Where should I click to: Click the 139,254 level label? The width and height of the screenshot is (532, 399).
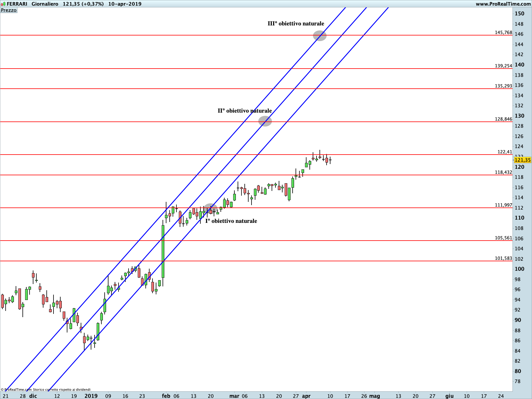(x=503, y=66)
